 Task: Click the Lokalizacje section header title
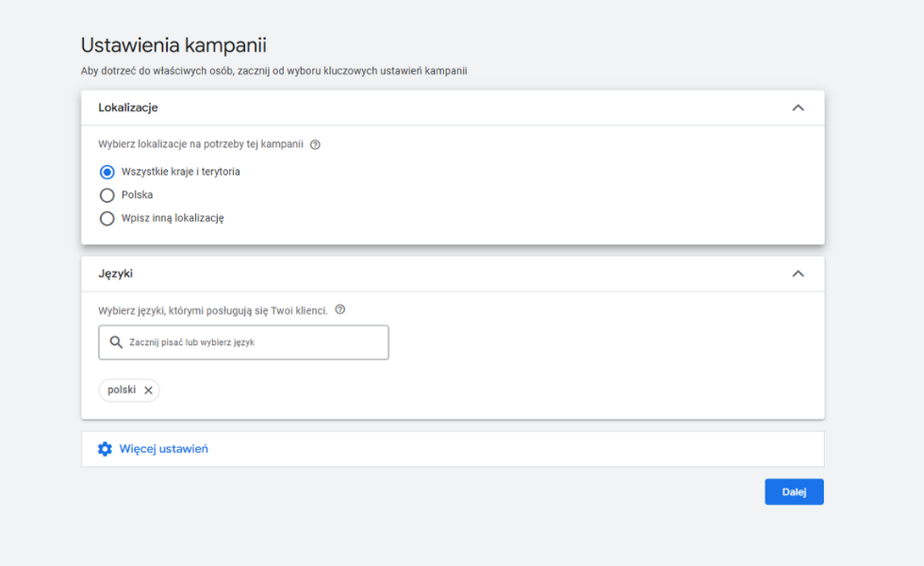pyautogui.click(x=128, y=108)
